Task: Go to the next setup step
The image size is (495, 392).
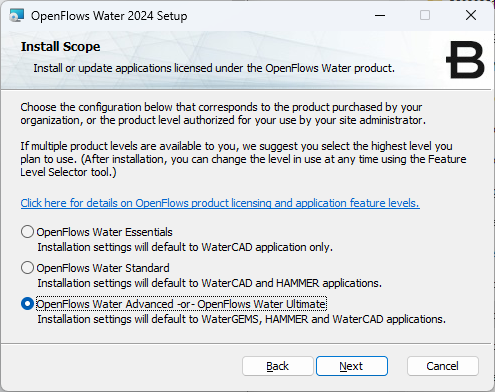Action: [352, 366]
